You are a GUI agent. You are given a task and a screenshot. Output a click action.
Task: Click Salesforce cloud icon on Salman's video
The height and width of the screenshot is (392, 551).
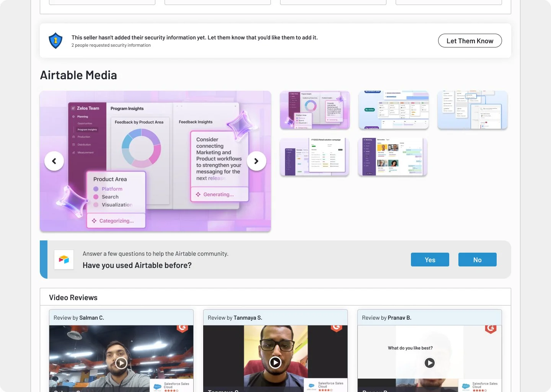point(157,387)
